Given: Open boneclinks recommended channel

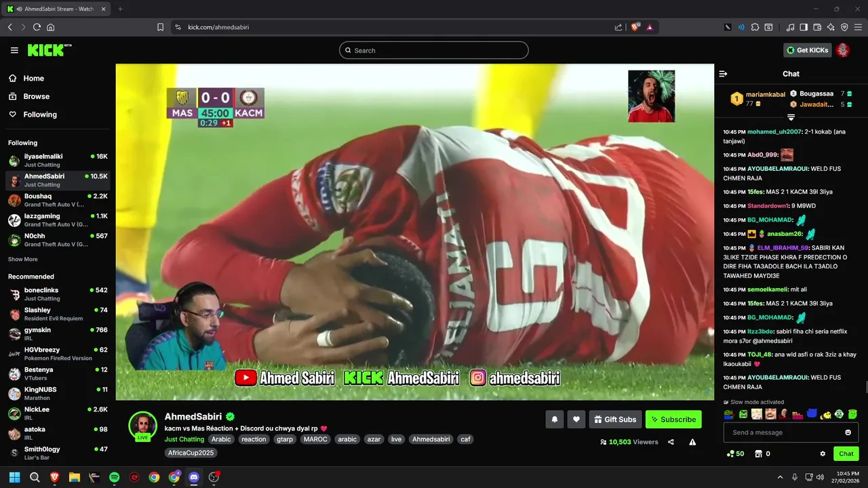Looking at the screenshot, I should [58, 294].
